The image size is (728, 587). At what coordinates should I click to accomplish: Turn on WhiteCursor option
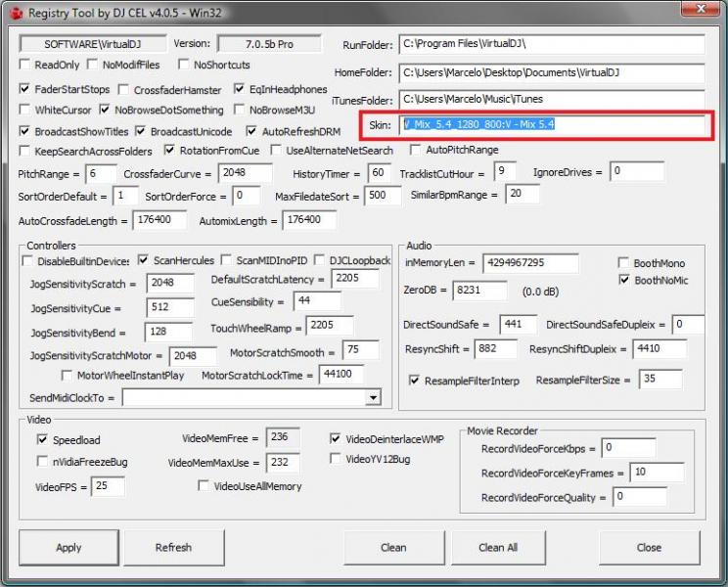click(24, 110)
